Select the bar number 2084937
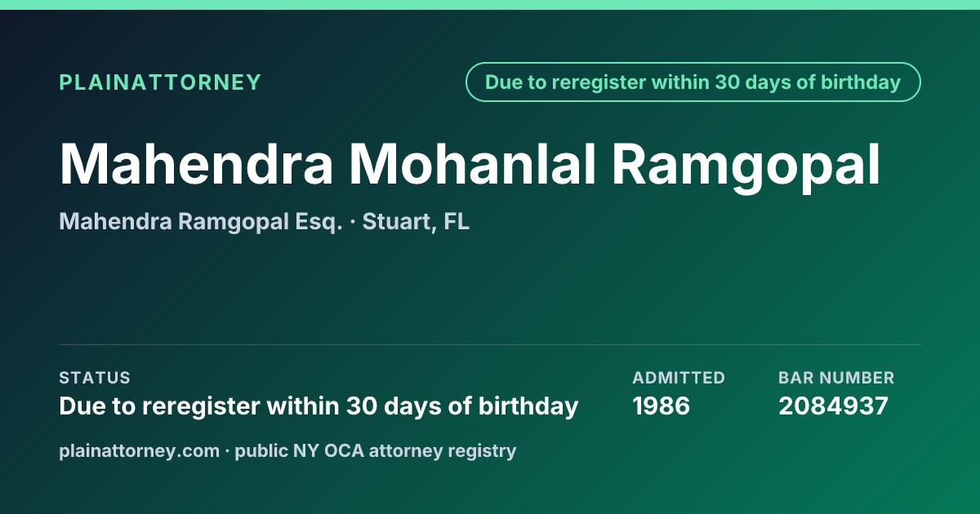 833,406
